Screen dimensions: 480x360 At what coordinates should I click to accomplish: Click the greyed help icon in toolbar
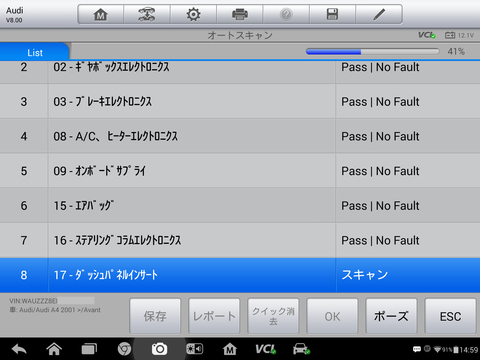[286, 14]
